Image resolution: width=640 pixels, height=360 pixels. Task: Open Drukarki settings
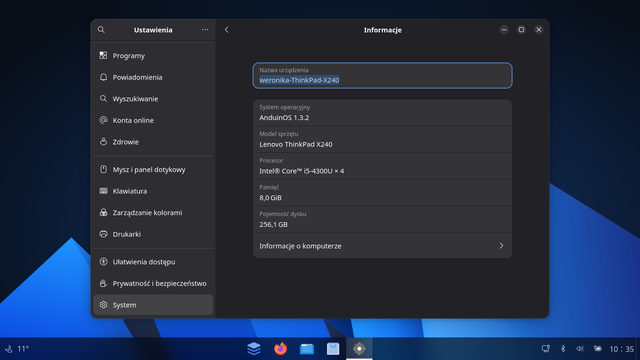153,234
